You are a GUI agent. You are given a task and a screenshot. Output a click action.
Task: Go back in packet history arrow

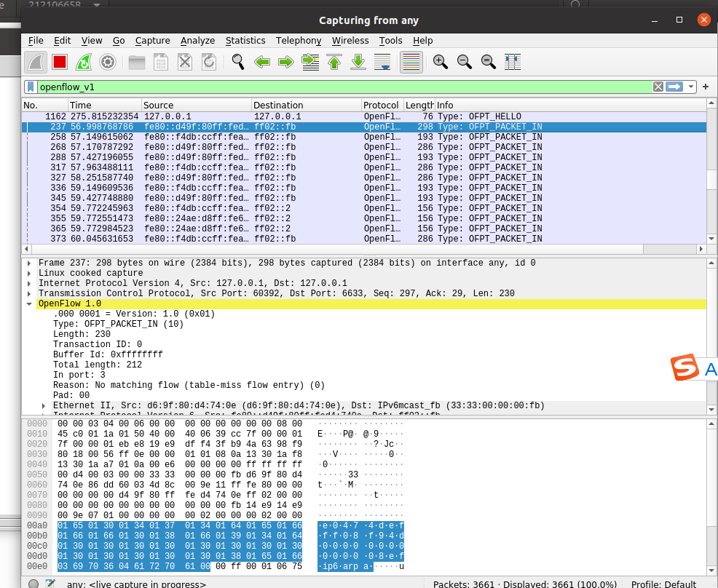(x=262, y=62)
